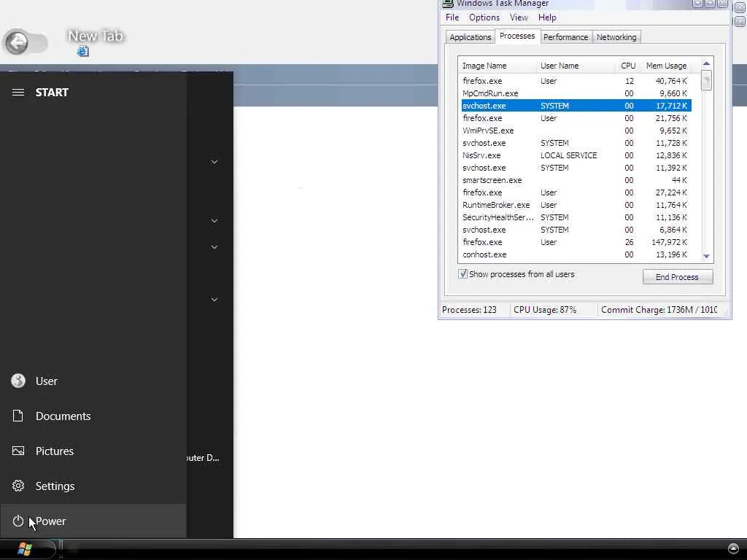Expand the first chevron in Start menu

214,162
